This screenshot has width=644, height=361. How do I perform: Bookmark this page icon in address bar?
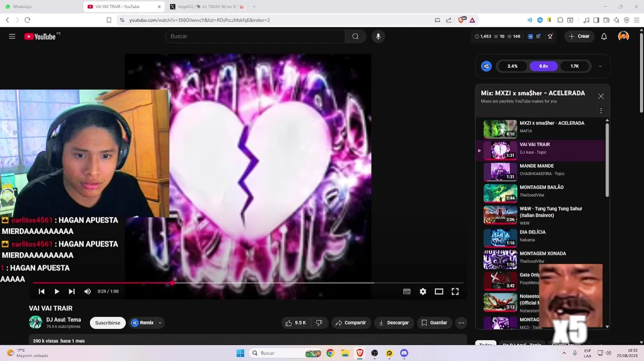coord(109,20)
